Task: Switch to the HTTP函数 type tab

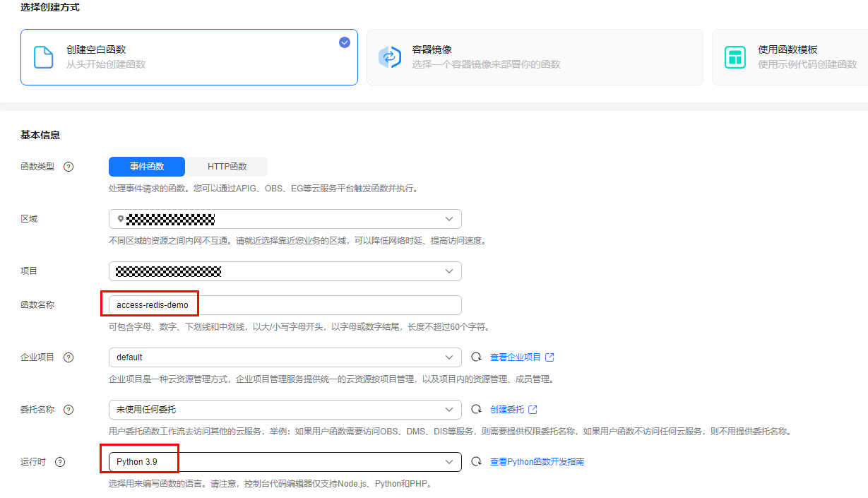Action: coord(227,167)
